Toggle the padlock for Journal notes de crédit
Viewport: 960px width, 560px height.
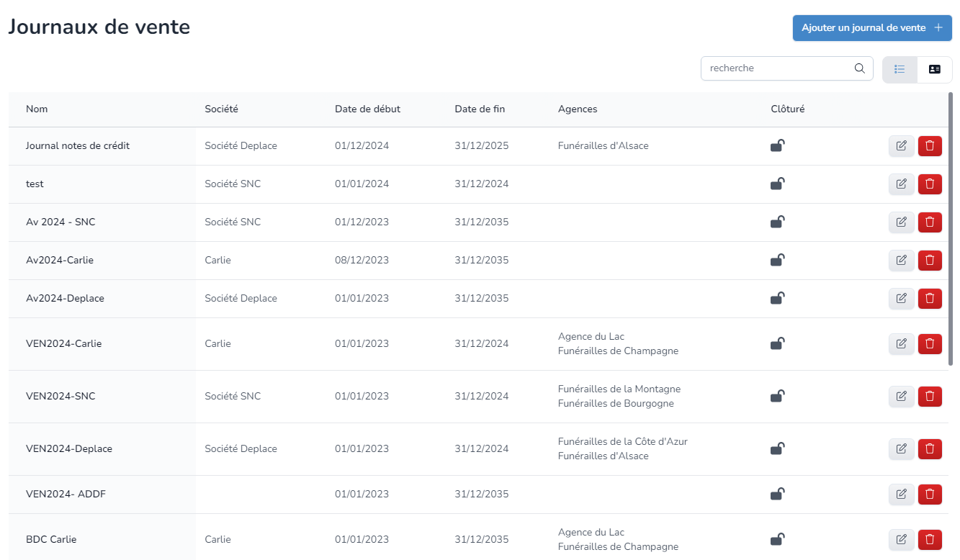click(777, 146)
